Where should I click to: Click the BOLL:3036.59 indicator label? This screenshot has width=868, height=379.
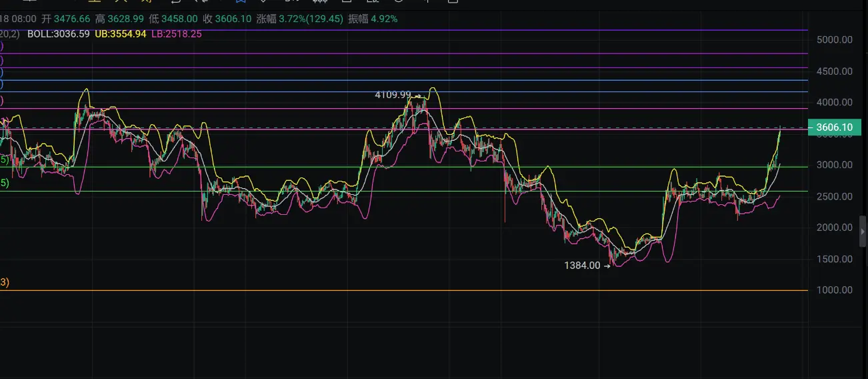click(x=59, y=33)
